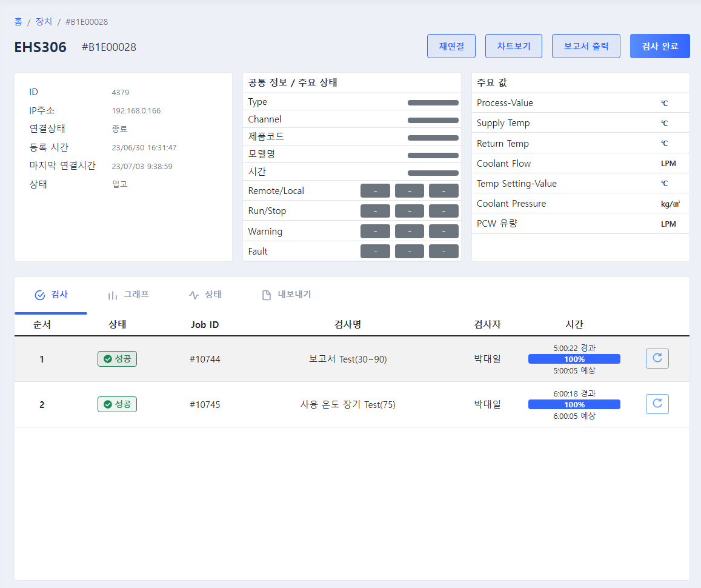This screenshot has height=588, width=701.
Task: Click the Coolant Flow row label
Action: coord(503,164)
